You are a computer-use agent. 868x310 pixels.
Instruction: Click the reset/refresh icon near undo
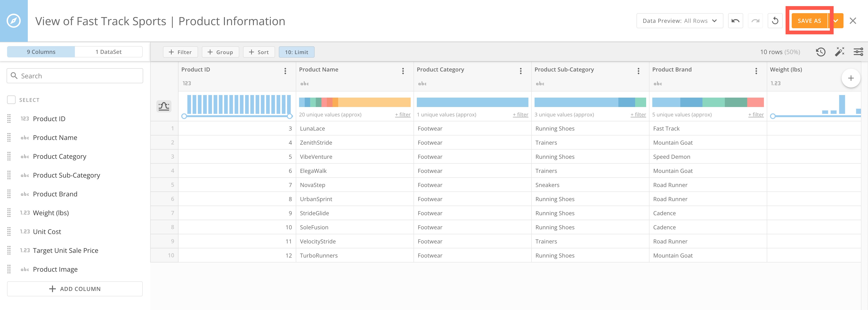click(x=775, y=20)
